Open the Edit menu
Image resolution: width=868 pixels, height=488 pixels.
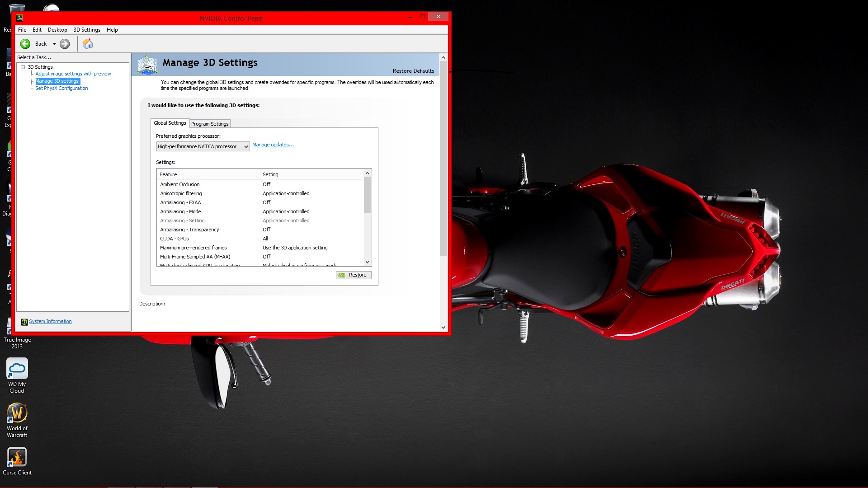click(37, 30)
